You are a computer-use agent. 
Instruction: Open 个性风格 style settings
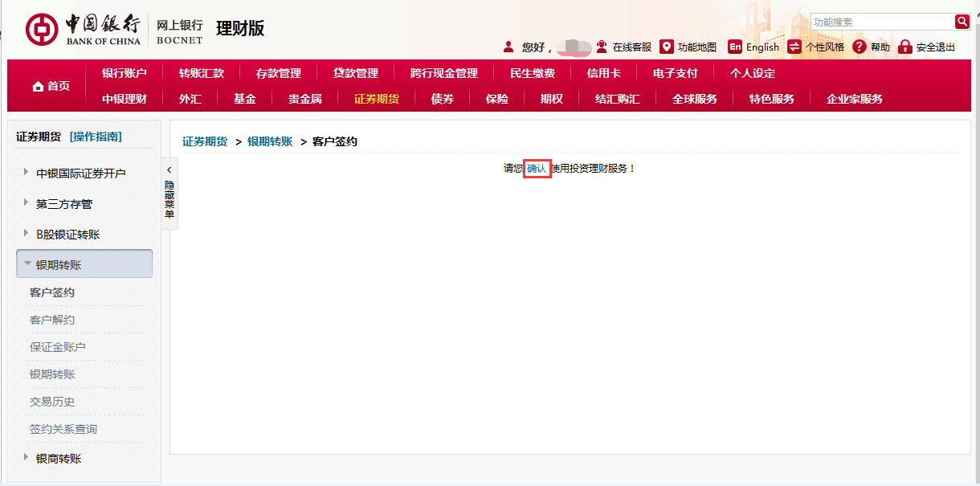click(825, 47)
